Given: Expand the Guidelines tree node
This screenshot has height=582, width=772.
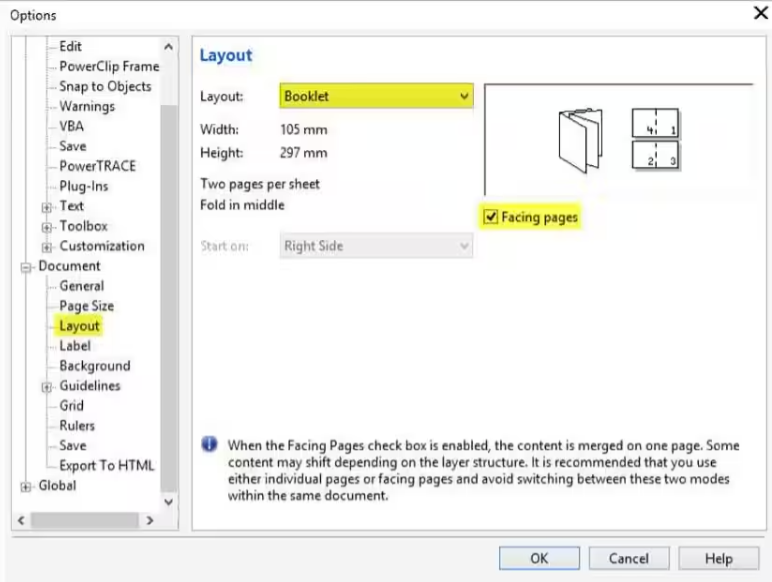Looking at the screenshot, I should [46, 387].
